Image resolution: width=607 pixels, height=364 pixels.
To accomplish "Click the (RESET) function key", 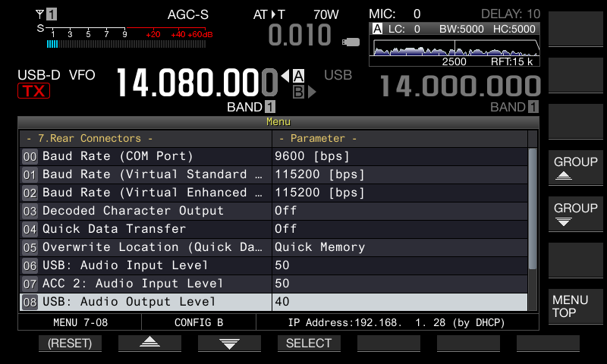I will point(70,343).
